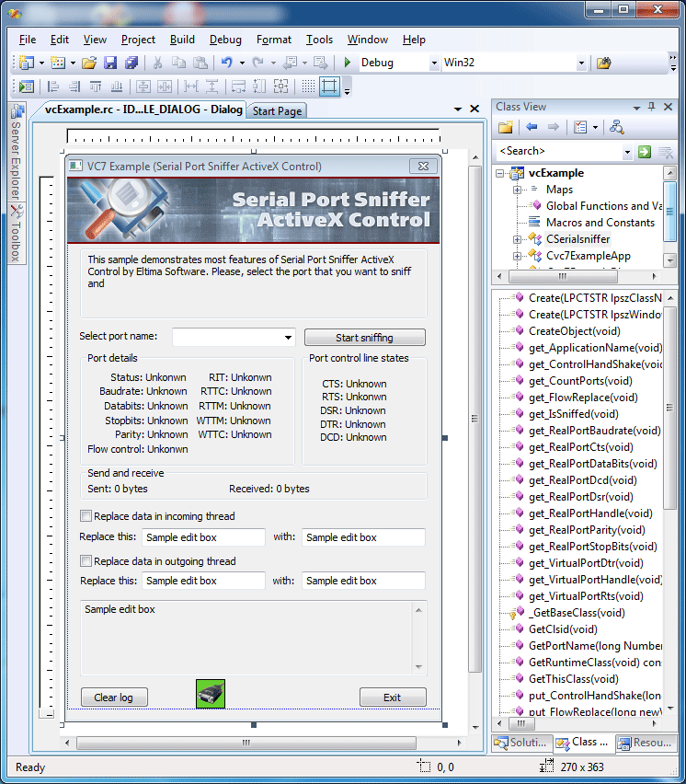The width and height of the screenshot is (686, 784).
Task: Click the Center Vertical icon
Action: 143,86
